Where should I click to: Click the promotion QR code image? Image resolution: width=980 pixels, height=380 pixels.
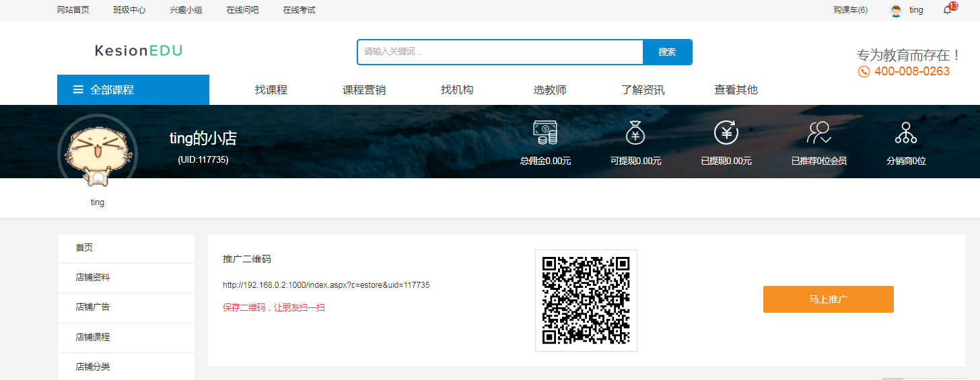(586, 300)
